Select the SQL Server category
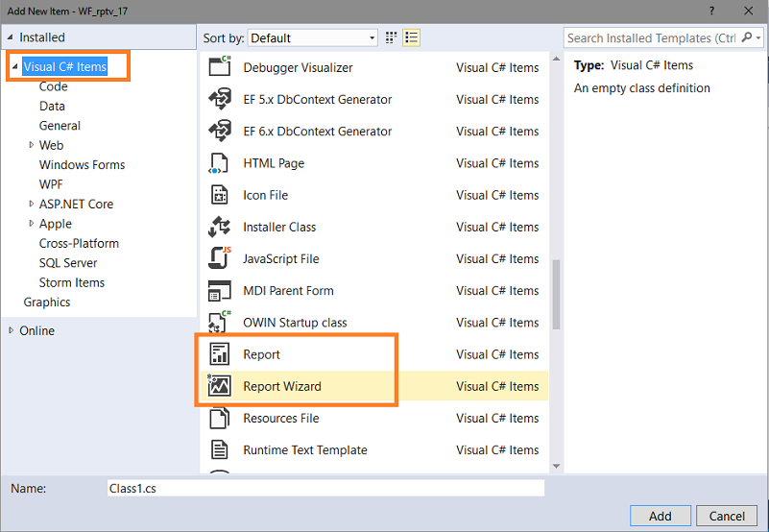The image size is (769, 532). click(68, 263)
